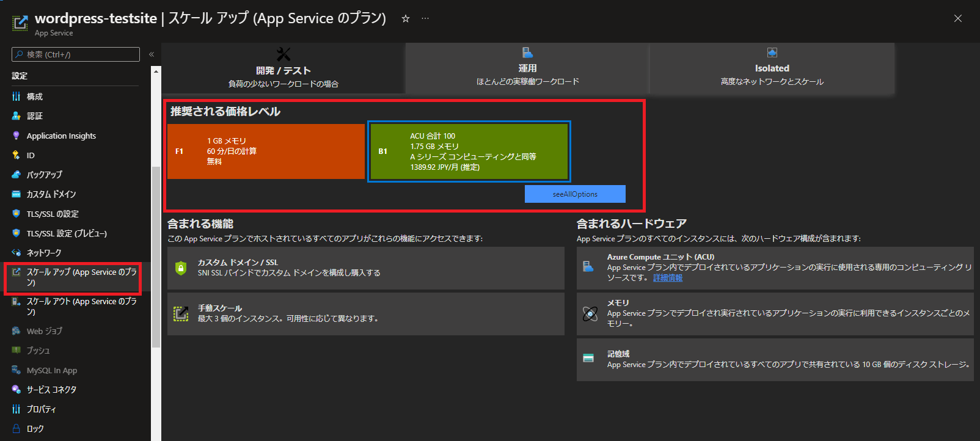Open the 詳細情報 link
The width and height of the screenshot is (980, 441).
[668, 277]
